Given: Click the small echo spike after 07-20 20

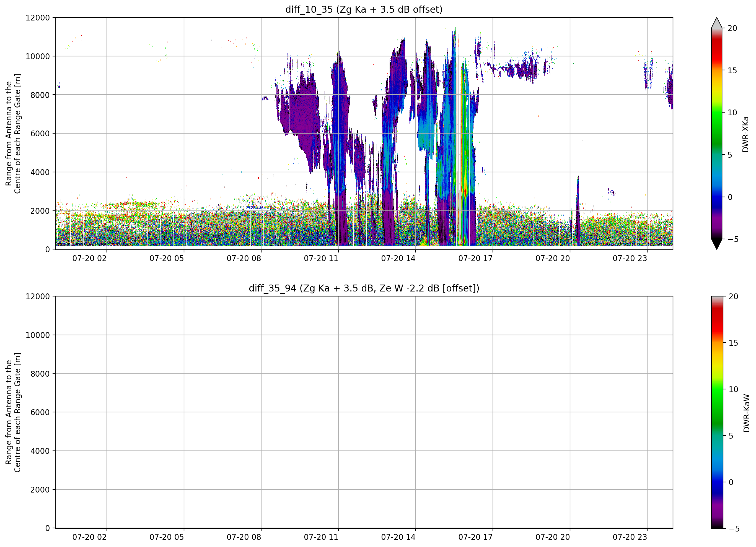Looking at the screenshot, I should (578, 211).
